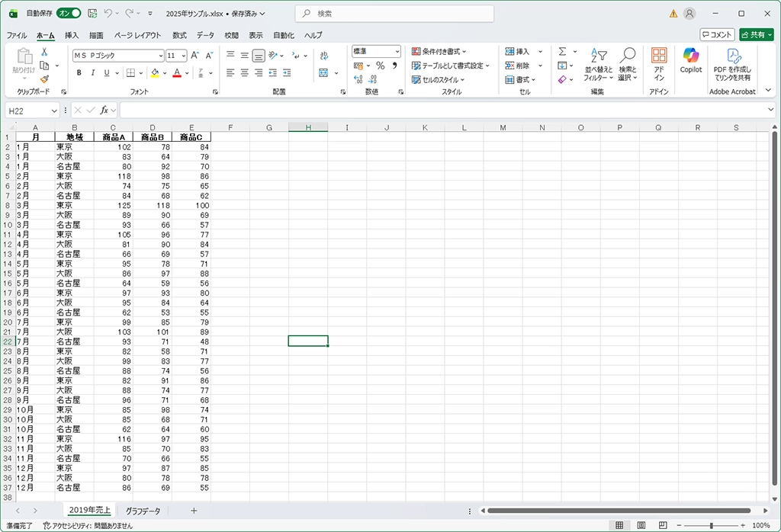
Task: Click the cut scissors icon
Action: point(44,52)
